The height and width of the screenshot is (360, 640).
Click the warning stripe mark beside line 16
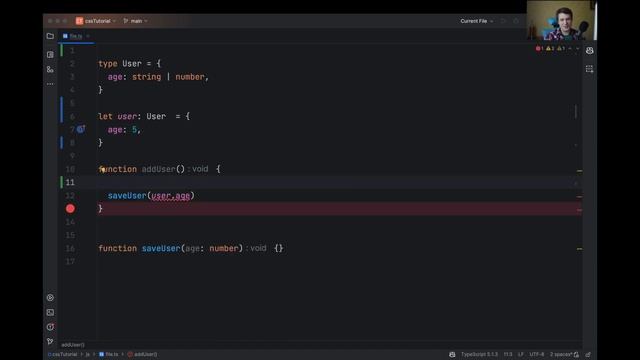pos(579,249)
